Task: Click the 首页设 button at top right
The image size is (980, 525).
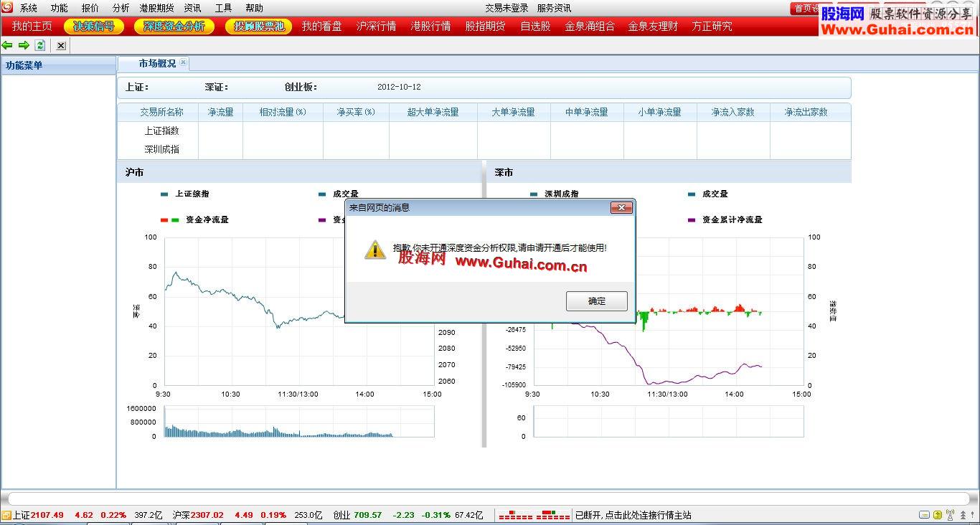Action: [804, 8]
